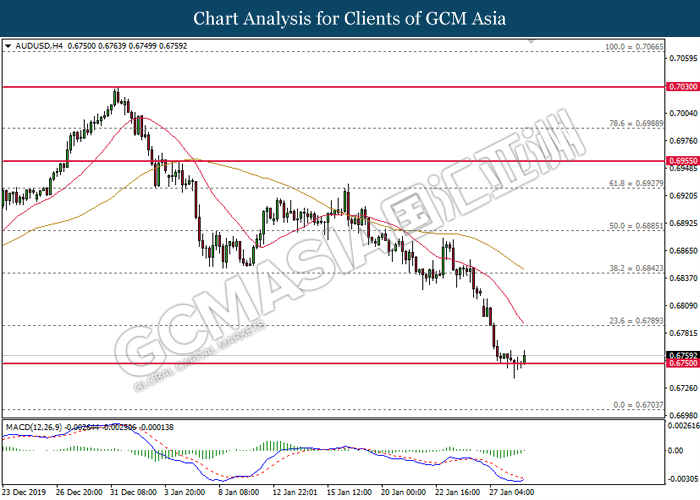This screenshot has height=500, width=700.
Task: Click the MACD zero level 0.00 label
Action: tap(676, 450)
